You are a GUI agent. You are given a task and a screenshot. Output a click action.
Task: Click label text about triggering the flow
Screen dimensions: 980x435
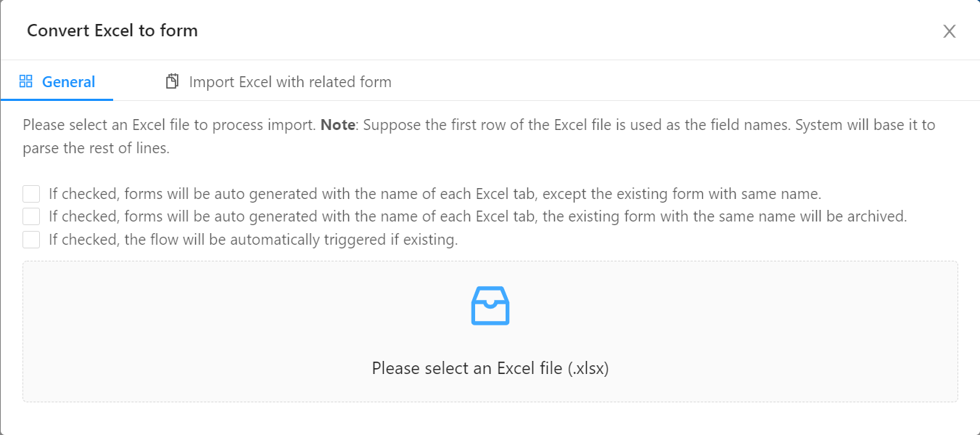[253, 240]
